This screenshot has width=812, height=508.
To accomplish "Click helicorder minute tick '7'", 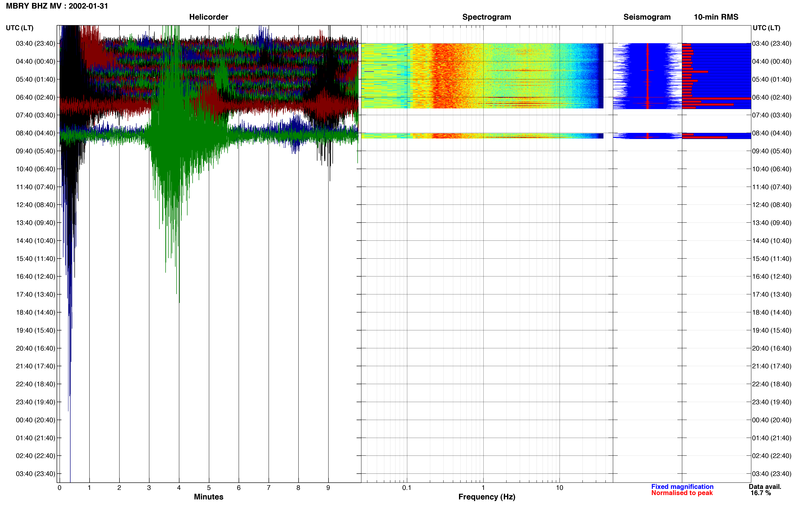I will click(269, 488).
